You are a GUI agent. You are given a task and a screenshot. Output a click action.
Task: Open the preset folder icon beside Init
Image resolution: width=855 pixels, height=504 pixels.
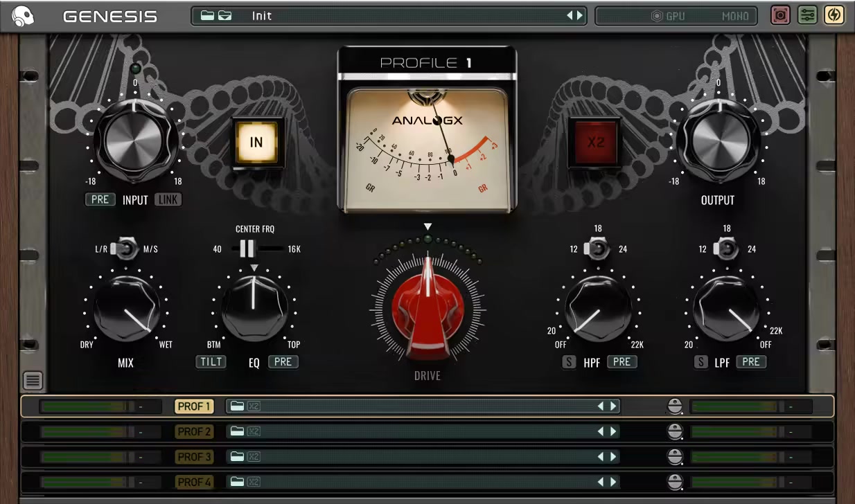pos(215,15)
